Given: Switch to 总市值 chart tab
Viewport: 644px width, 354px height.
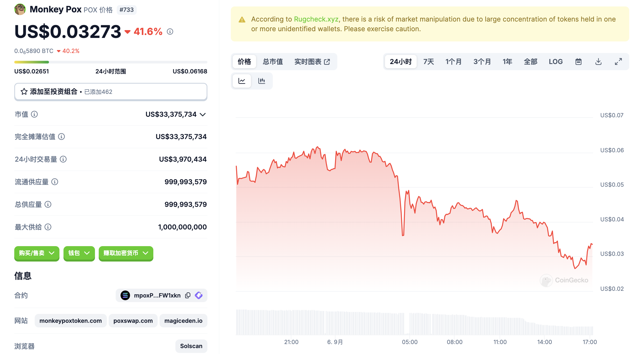Looking at the screenshot, I should 273,62.
